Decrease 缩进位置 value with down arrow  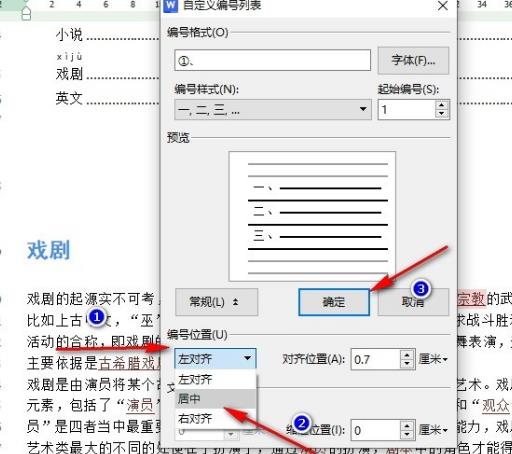coord(407,435)
